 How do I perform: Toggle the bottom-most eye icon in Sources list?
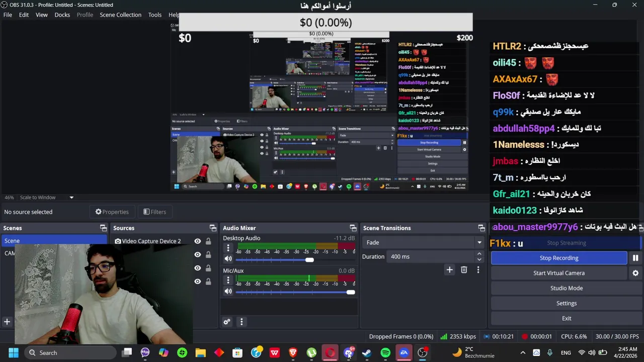(x=197, y=282)
